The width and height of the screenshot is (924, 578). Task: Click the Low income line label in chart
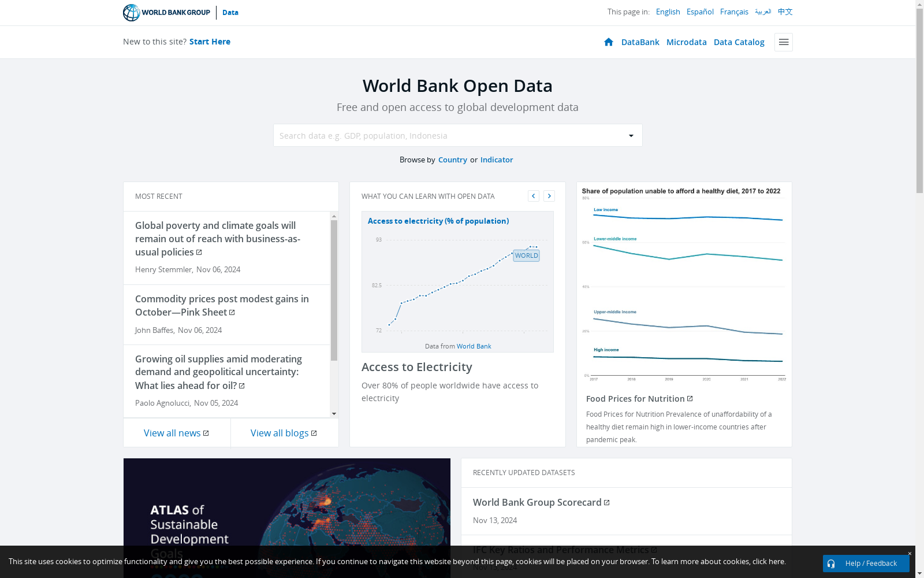coord(606,210)
